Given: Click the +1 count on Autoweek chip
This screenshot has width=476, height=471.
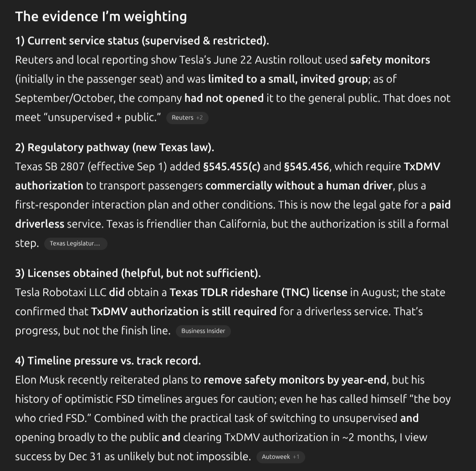Looking at the screenshot, I should coord(296,457).
